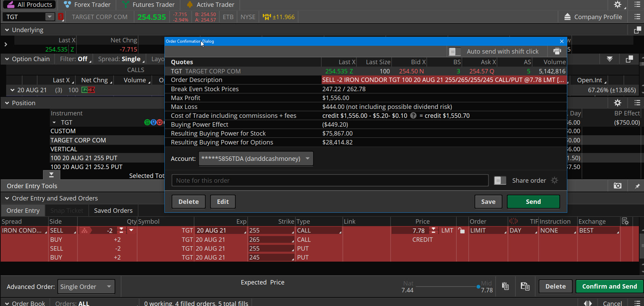Select the Order Entry tab
The height and width of the screenshot is (306, 644).
coord(23,210)
